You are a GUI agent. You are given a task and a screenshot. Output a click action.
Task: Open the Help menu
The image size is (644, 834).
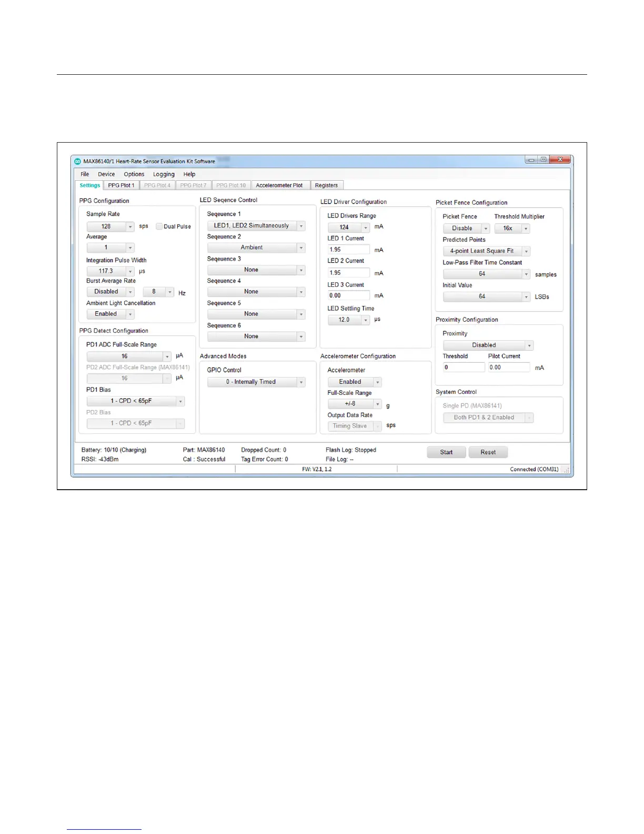point(189,174)
